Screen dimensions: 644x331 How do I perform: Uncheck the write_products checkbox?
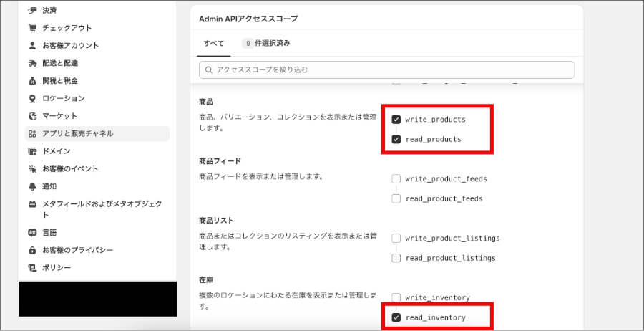(396, 120)
